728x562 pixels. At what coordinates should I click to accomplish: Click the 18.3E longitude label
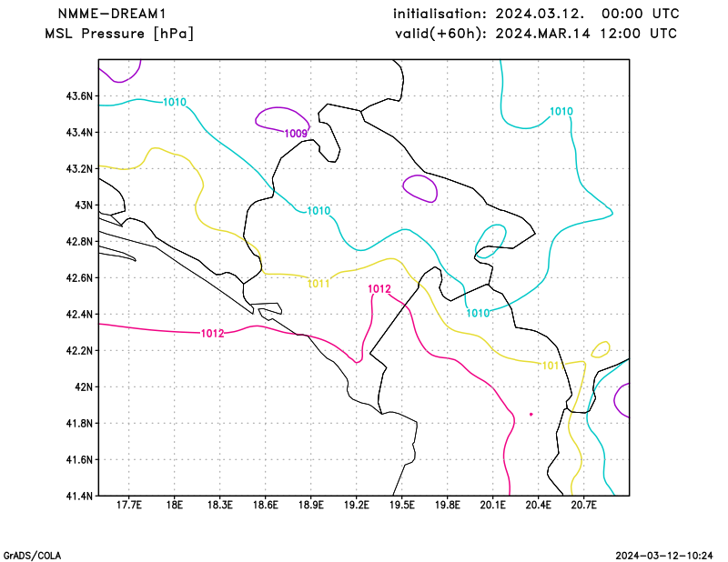pos(219,505)
